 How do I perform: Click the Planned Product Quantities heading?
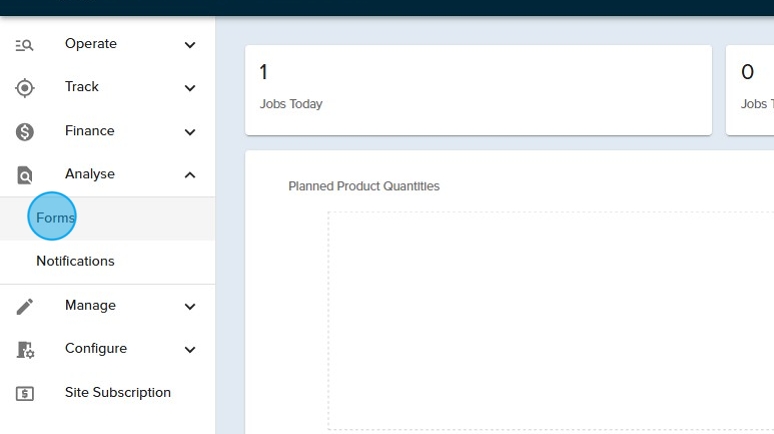tap(363, 186)
